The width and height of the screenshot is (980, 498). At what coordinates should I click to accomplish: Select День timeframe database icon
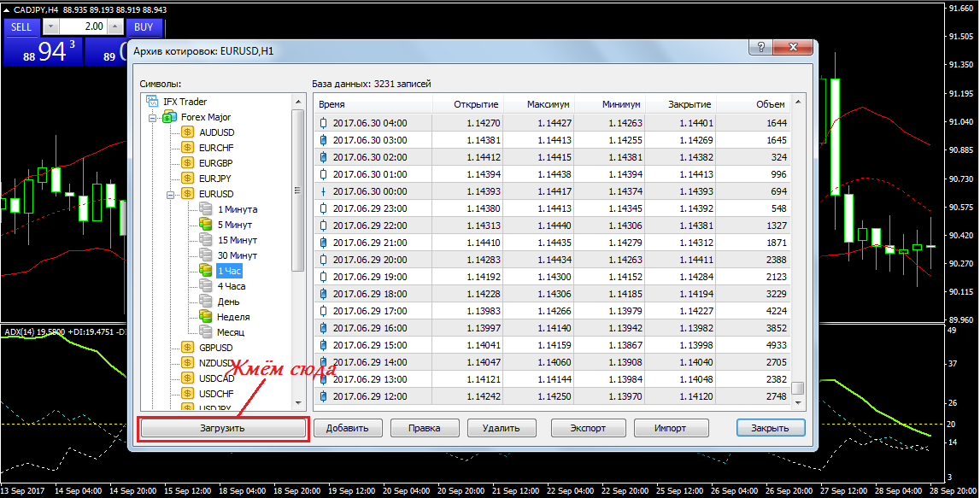(206, 302)
